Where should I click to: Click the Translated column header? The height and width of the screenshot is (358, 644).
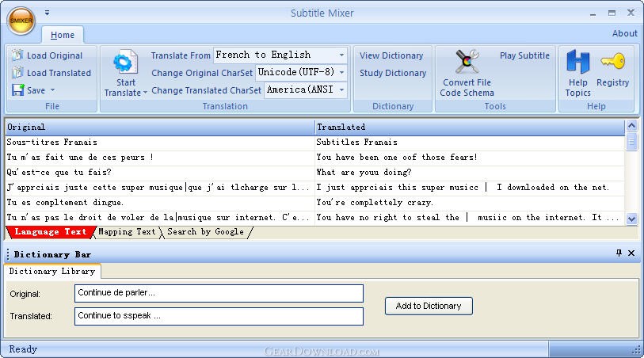point(470,128)
